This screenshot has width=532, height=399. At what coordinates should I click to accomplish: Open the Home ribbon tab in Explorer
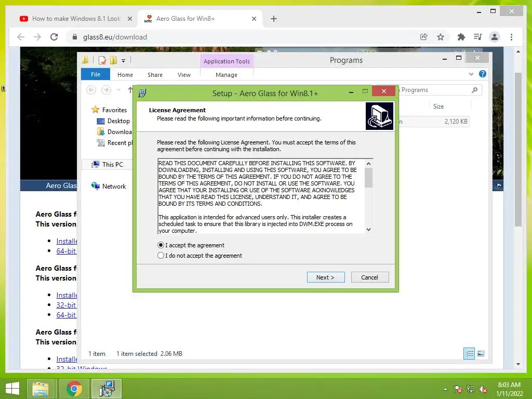coord(125,75)
